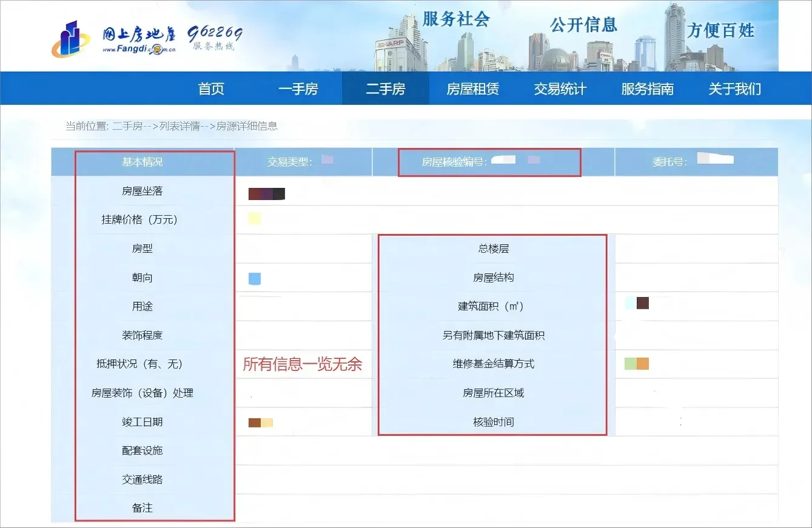This screenshot has width=812, height=528.
Task: Click the masked 竣工日期 value
Action: [x=261, y=423]
